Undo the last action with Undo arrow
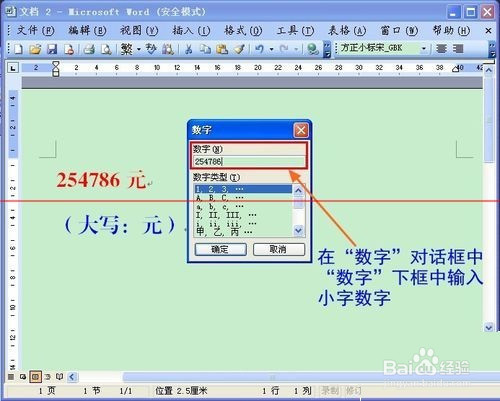This screenshot has width=500, height=401. point(259,49)
